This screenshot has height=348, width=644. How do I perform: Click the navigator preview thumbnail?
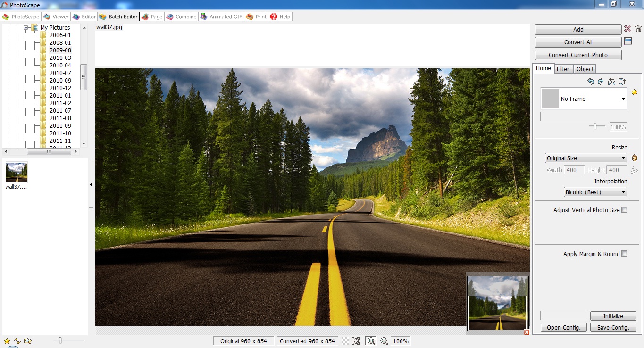tap(498, 304)
